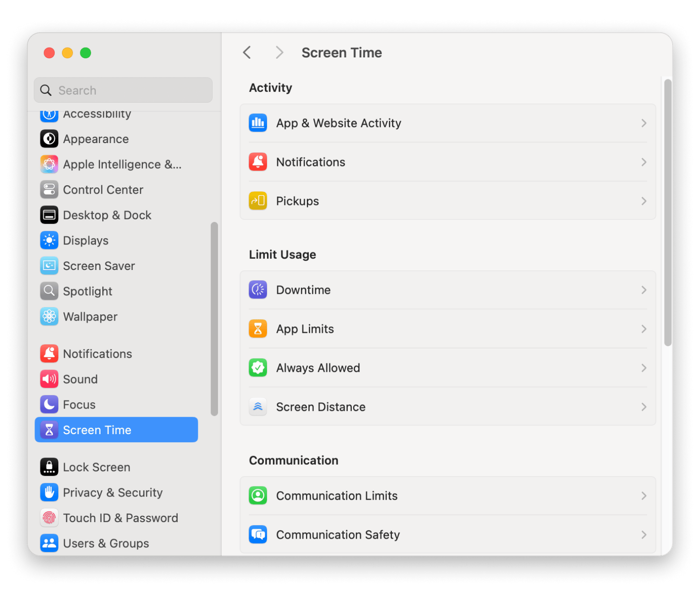Click the "Screen Saver" sidebar text
The height and width of the screenshot is (592, 700).
[99, 266]
